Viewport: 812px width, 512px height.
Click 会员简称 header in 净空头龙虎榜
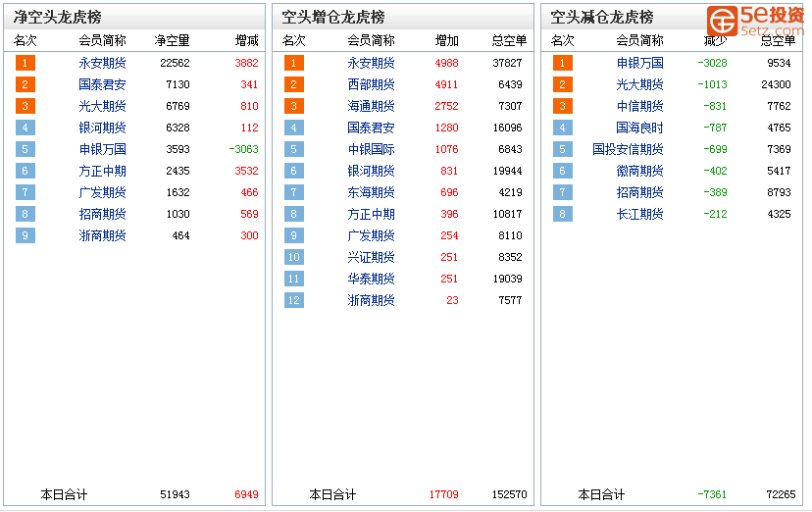click(102, 40)
